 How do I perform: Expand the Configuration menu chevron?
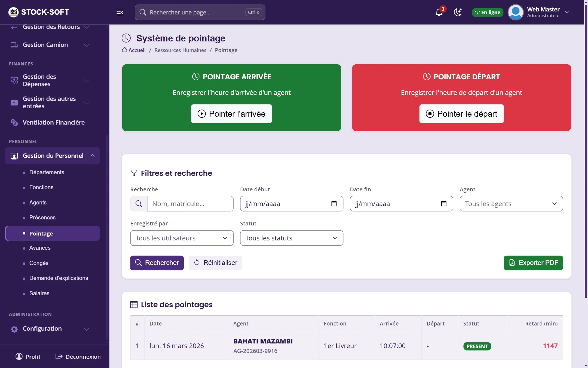[x=87, y=329]
